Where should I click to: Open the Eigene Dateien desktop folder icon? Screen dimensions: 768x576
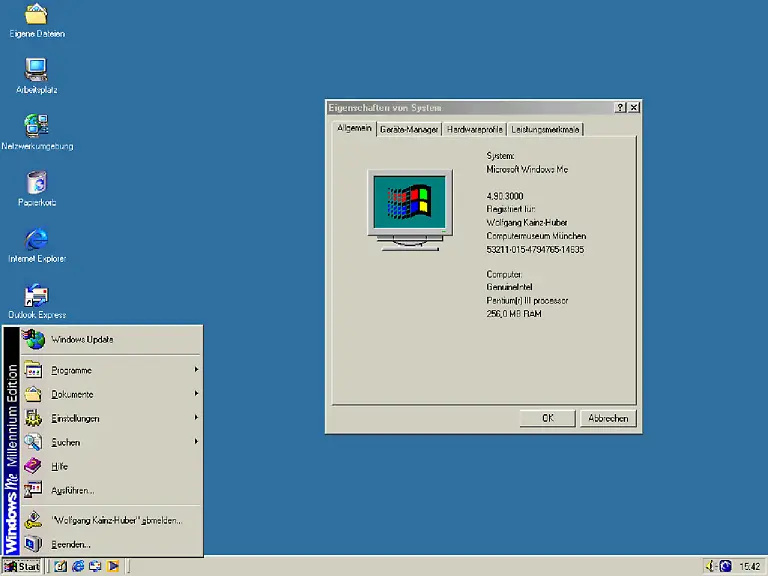pyautogui.click(x=37, y=14)
